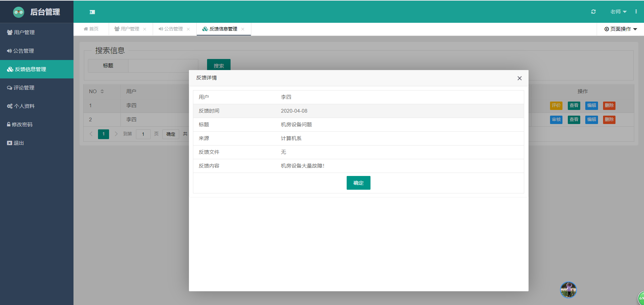Viewport: 644px width, 305px height.
Task: Open 个人资料 in the sidebar
Action: [x=37, y=106]
